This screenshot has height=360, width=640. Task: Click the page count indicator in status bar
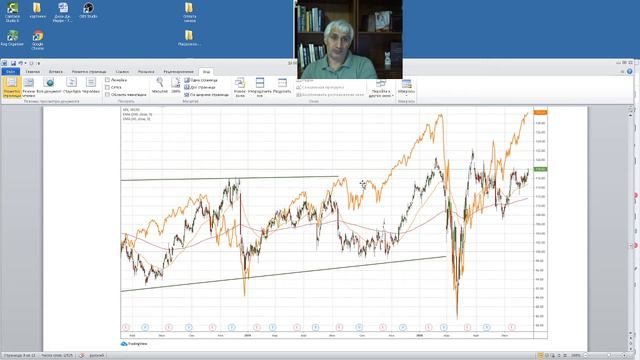[20, 356]
